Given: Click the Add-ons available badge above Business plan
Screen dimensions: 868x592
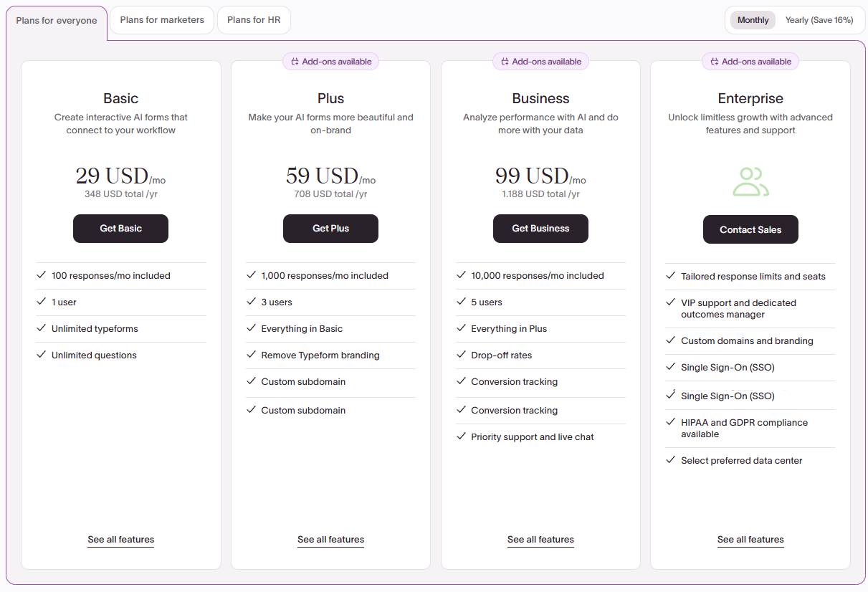Looking at the screenshot, I should point(540,61).
